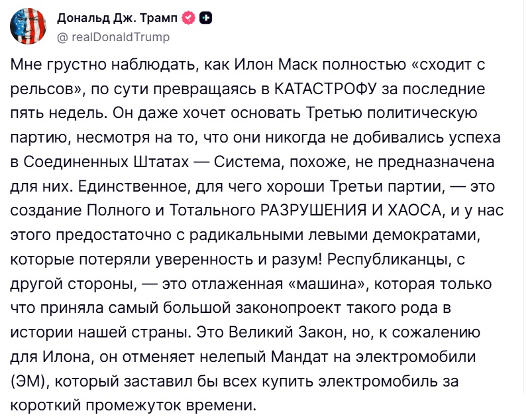The image size is (532, 417).
Task: Open the Дональд Дж. Трамп profile name
Action: [x=117, y=18]
